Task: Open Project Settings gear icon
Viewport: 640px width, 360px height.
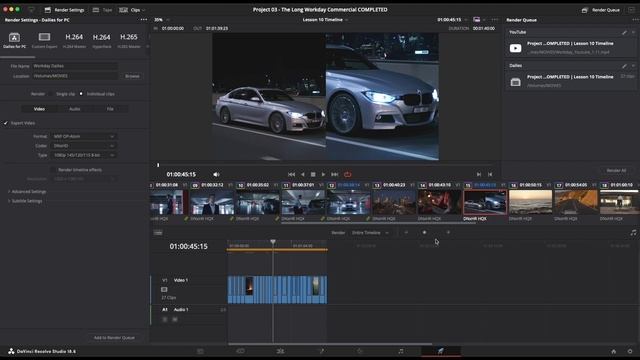Action: coord(630,351)
